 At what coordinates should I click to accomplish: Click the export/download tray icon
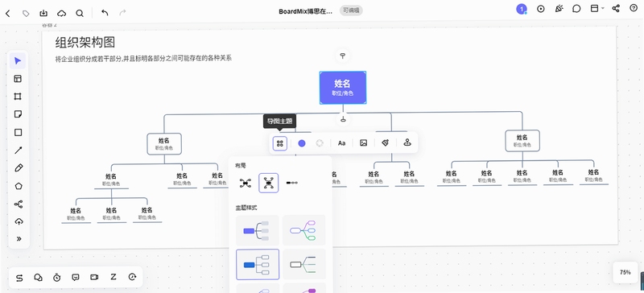pyautogui.click(x=43, y=13)
